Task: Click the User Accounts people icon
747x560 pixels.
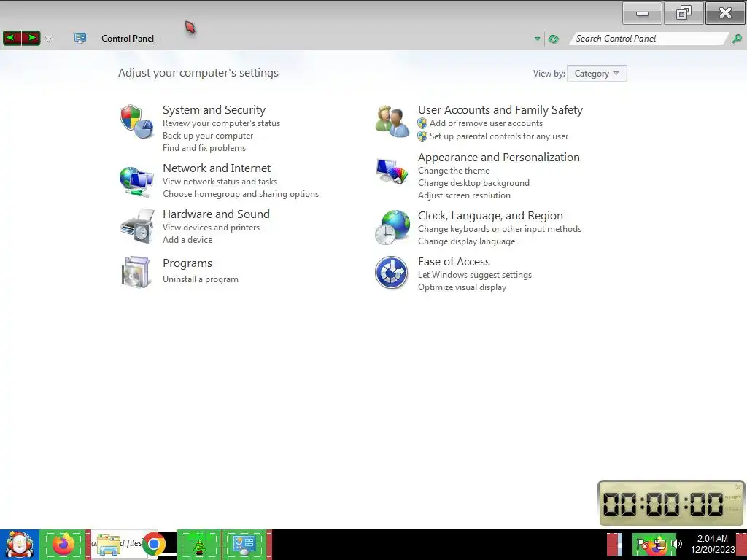Action: pos(392,122)
